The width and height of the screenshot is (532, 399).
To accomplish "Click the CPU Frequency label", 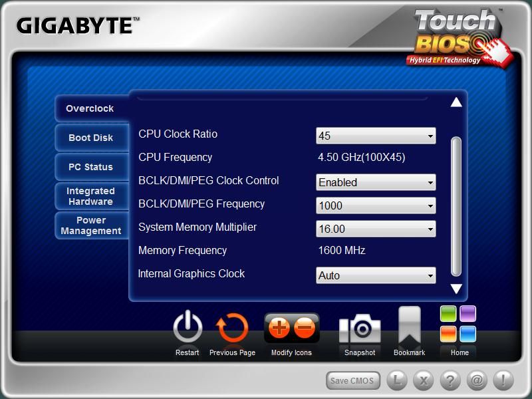I will tap(175, 158).
